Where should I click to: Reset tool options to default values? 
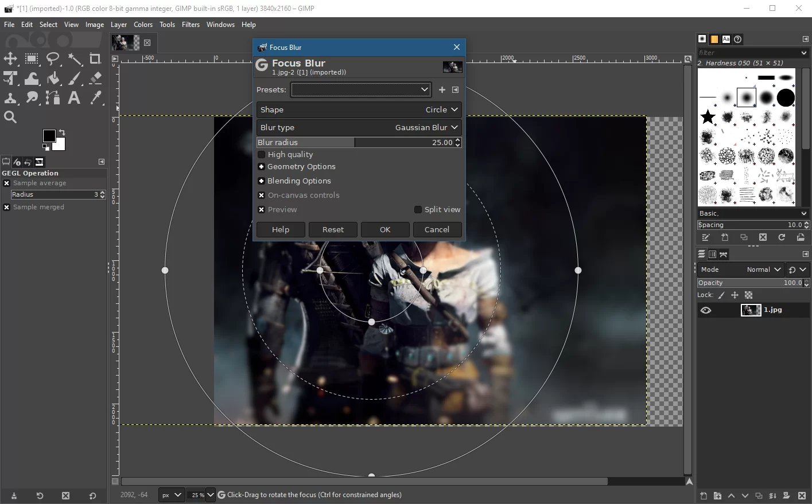tap(92, 496)
